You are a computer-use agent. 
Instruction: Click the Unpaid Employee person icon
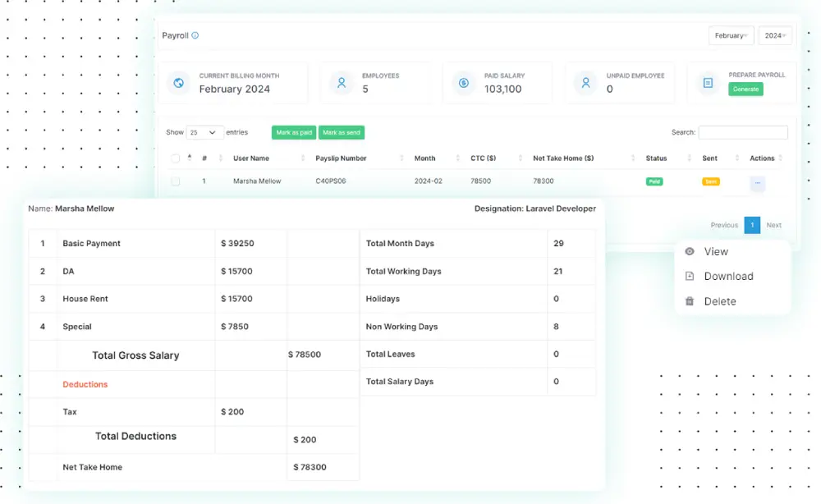pyautogui.click(x=585, y=83)
